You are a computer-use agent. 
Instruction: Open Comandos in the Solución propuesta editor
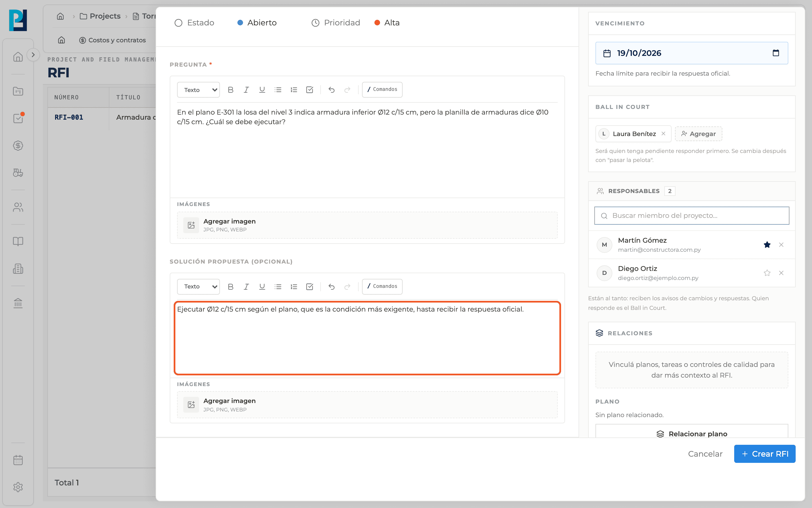tap(382, 286)
